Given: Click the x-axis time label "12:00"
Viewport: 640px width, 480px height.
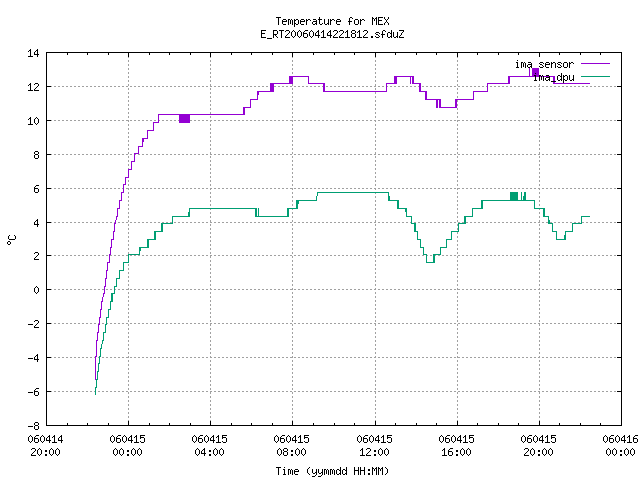Looking at the screenshot, I should click(x=374, y=452).
